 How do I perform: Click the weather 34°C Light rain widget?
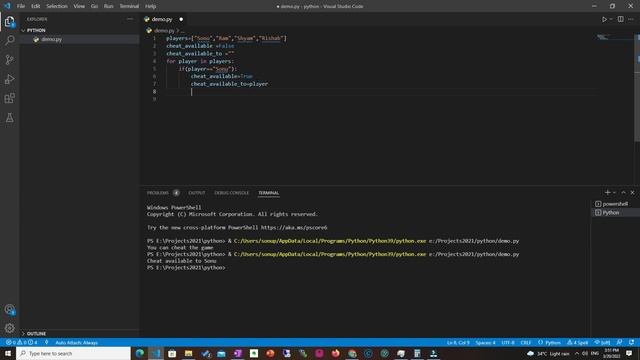548,353
